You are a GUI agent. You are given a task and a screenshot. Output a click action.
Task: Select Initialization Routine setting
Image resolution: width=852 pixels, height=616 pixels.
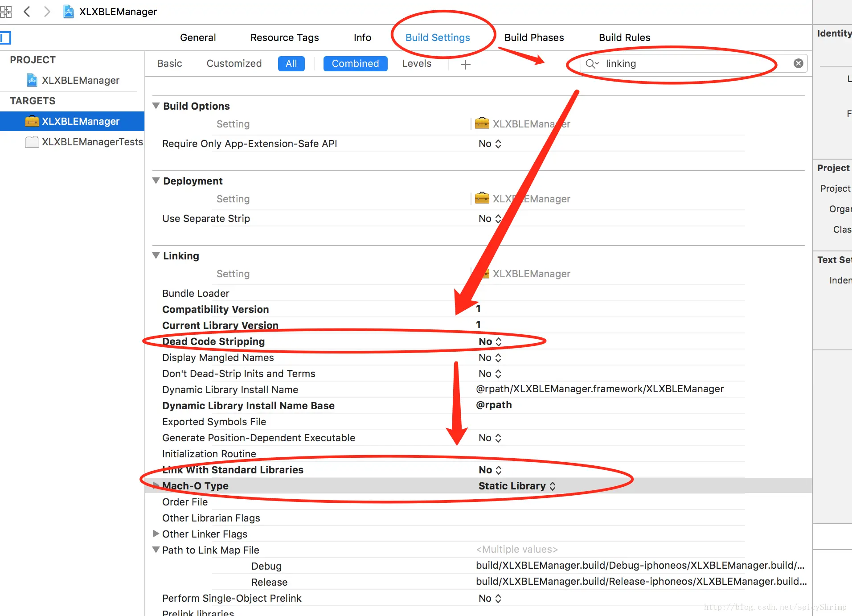[x=209, y=454]
